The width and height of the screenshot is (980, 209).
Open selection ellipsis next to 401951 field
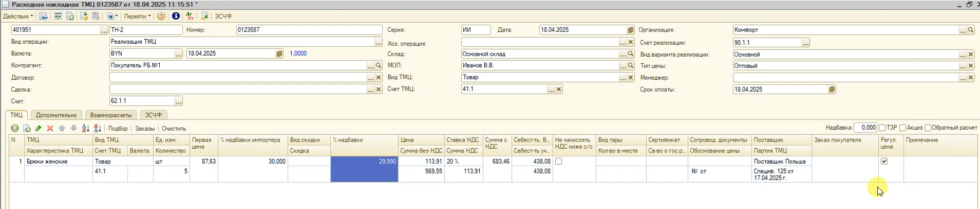point(104,30)
